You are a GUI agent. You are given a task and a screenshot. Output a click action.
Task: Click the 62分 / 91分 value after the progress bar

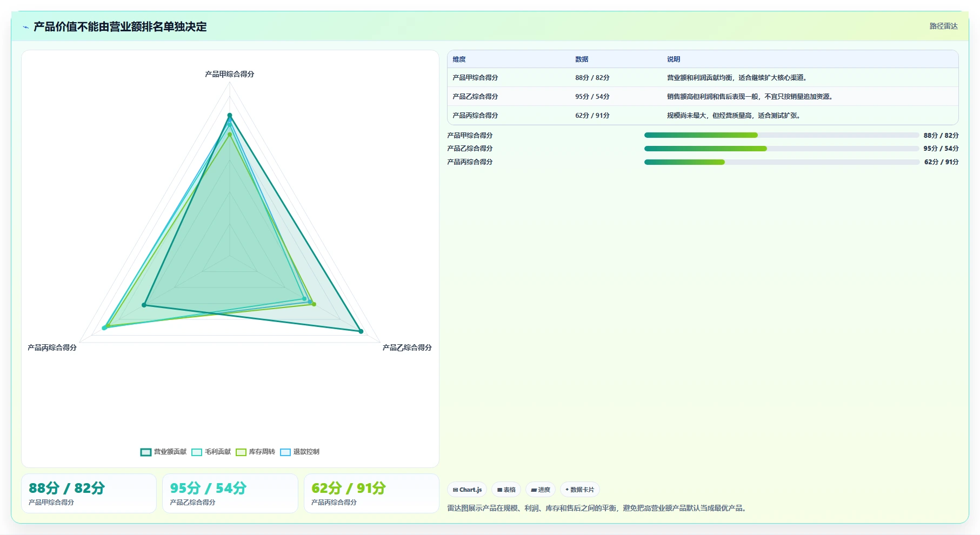click(941, 162)
